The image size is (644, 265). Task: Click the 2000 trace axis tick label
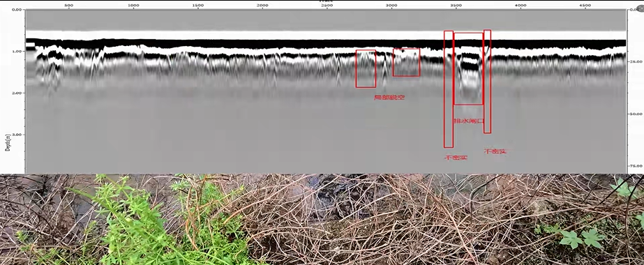(262, 6)
